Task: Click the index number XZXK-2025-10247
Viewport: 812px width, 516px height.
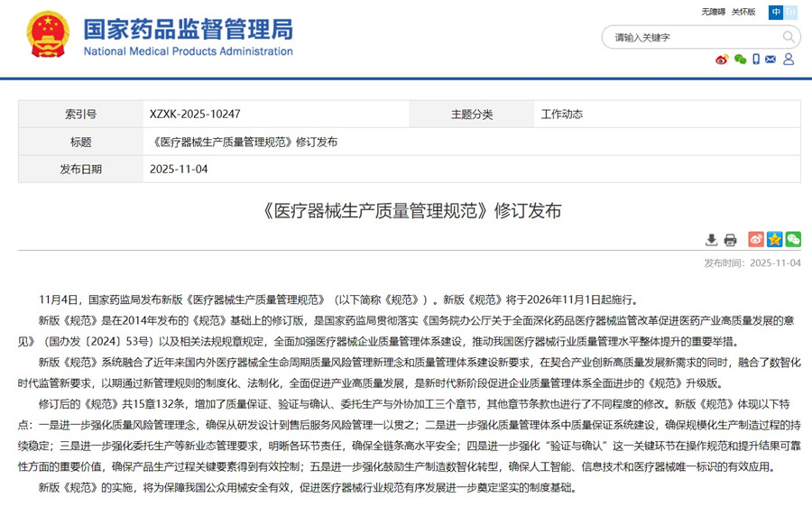Action: coord(195,115)
